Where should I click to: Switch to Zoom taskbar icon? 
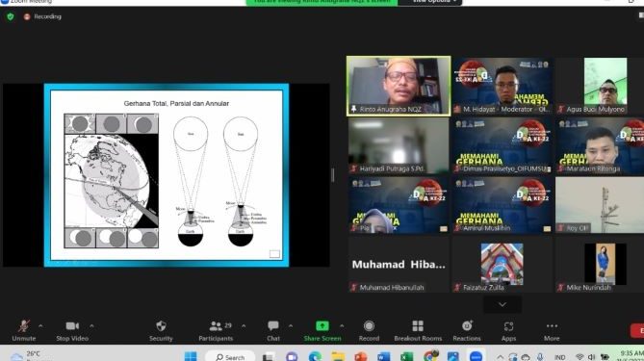point(476,356)
